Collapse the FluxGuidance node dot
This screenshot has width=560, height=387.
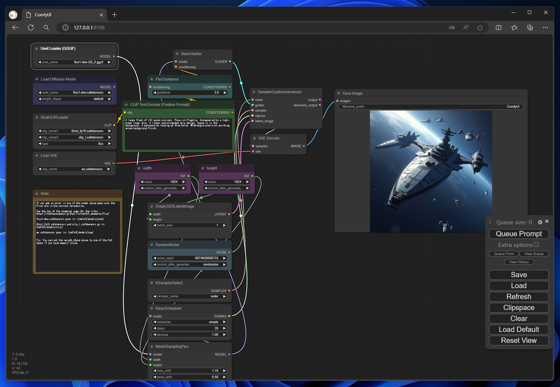pyautogui.click(x=151, y=79)
